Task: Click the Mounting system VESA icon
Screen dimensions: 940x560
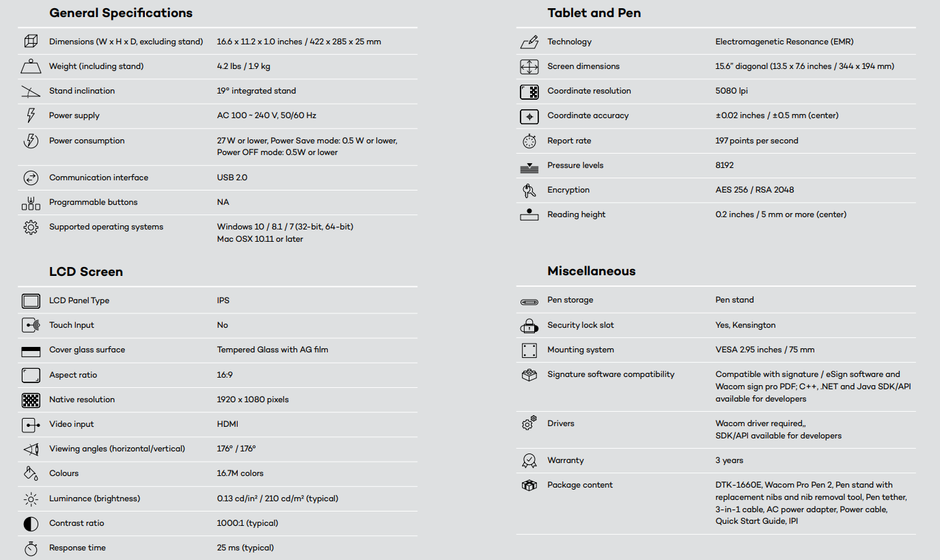Action: (x=529, y=350)
